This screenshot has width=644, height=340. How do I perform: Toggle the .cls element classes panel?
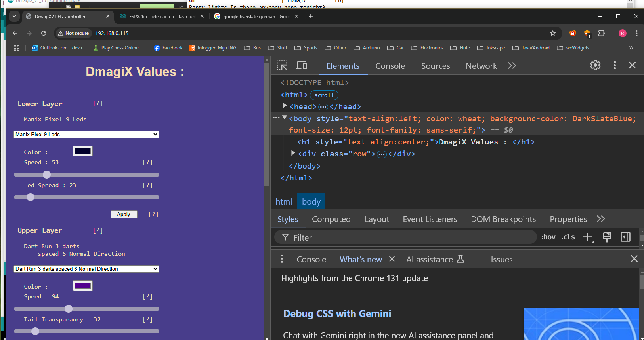568,237
